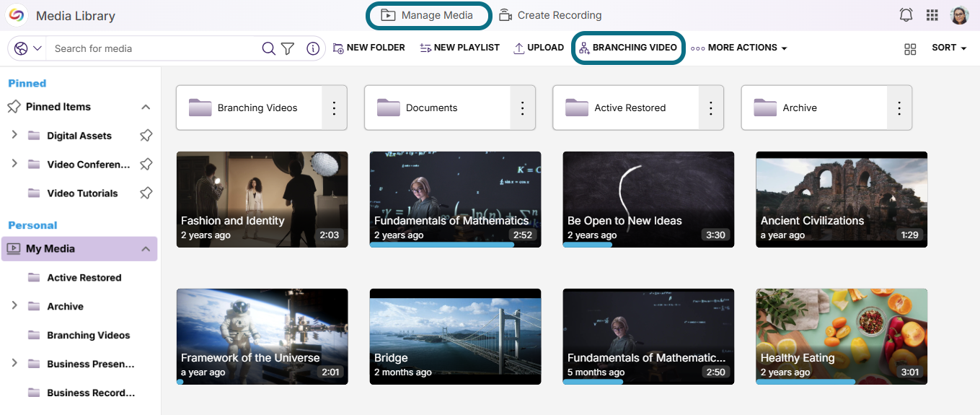Open the Branching Videos folder card

[x=250, y=108]
